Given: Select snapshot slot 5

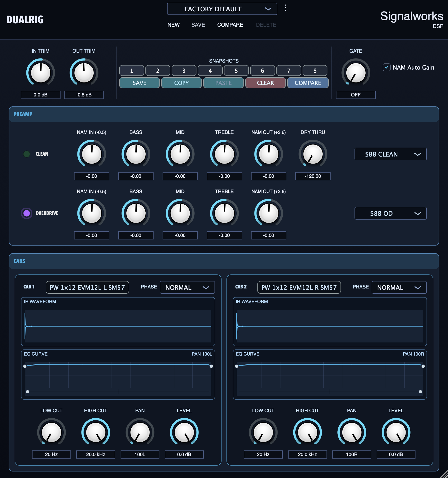Looking at the screenshot, I should 236,70.
